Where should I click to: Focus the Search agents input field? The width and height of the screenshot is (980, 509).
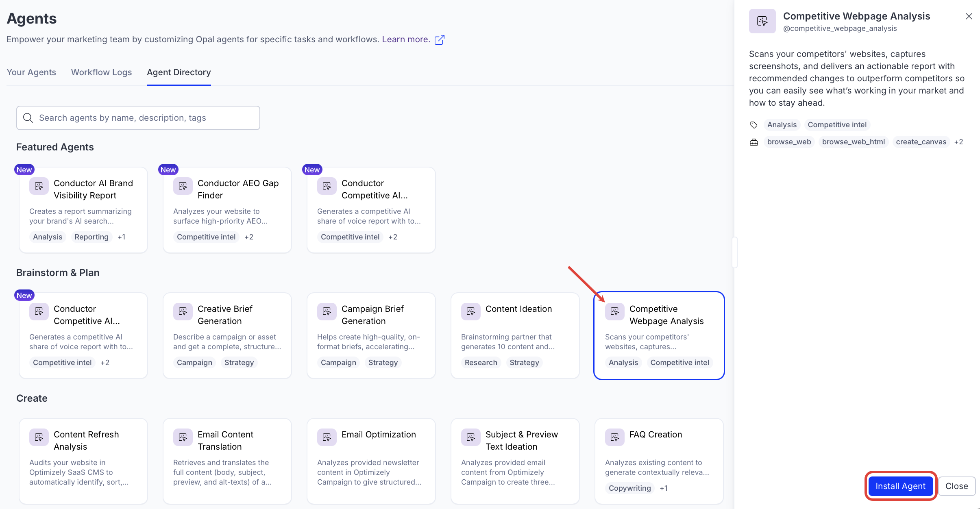[x=138, y=118]
